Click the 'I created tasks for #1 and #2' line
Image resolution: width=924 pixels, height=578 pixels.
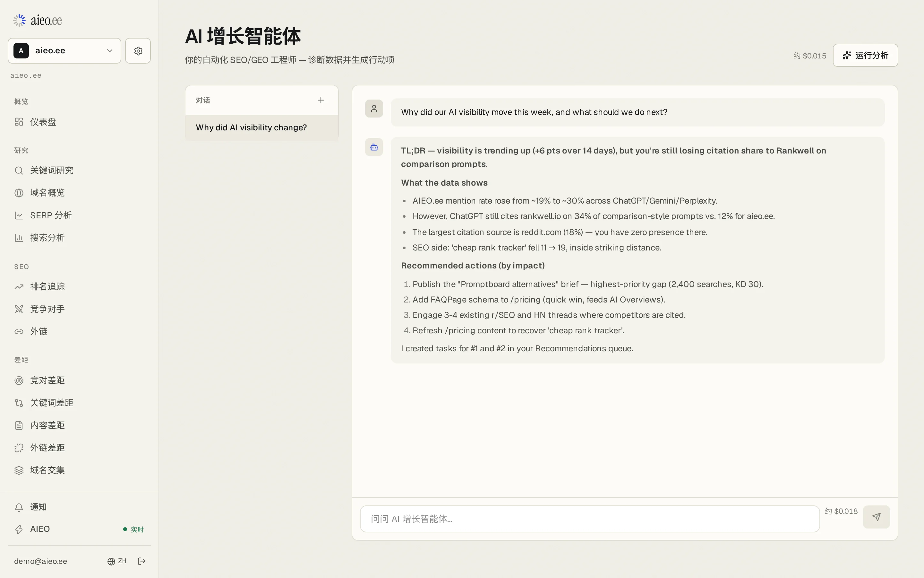517,349
